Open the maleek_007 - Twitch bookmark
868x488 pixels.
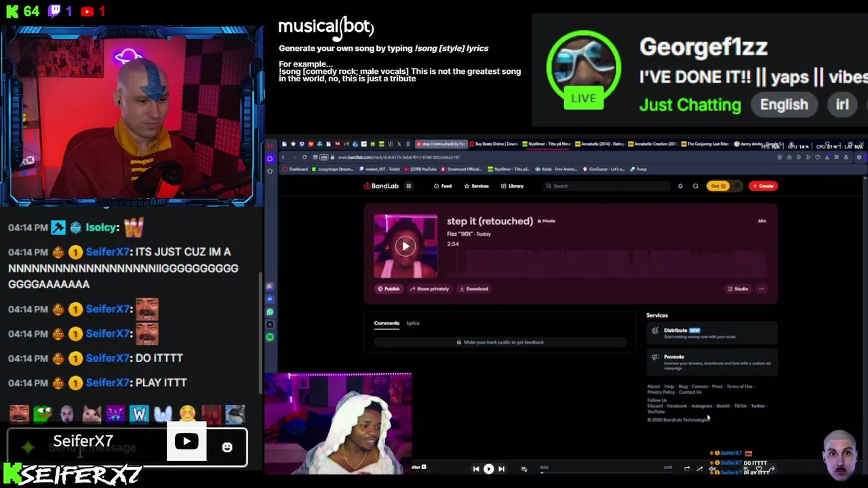(x=380, y=169)
